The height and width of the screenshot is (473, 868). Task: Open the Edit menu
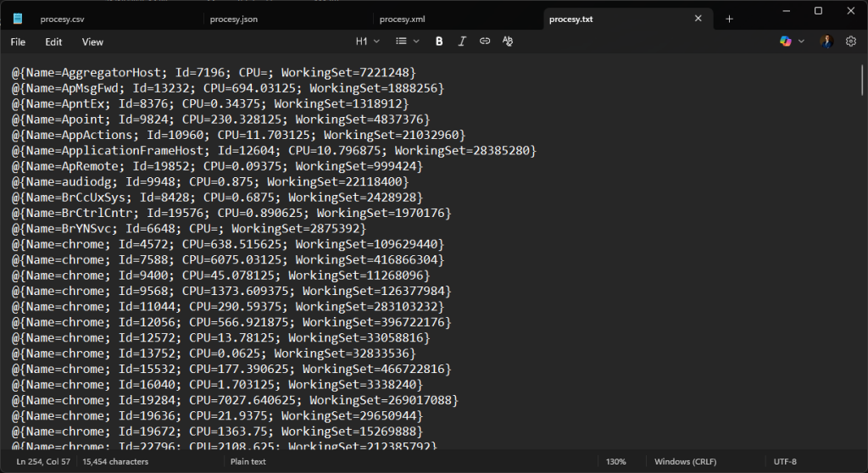pyautogui.click(x=53, y=42)
